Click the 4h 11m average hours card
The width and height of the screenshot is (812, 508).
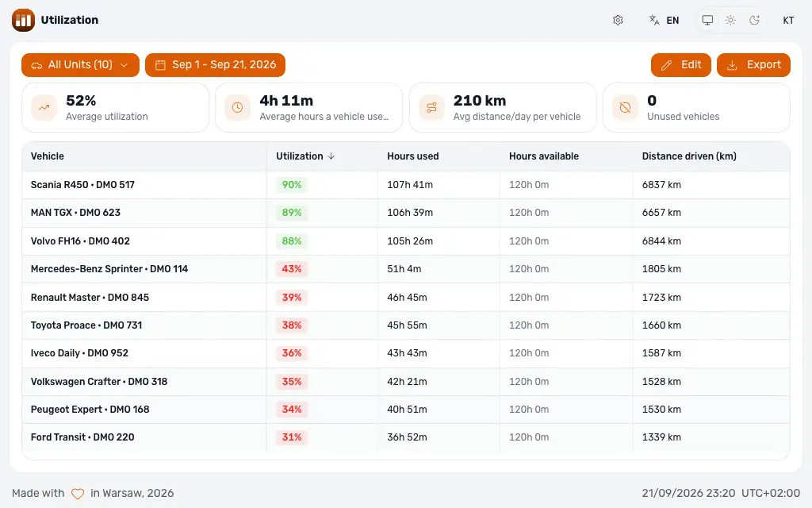pyautogui.click(x=309, y=108)
